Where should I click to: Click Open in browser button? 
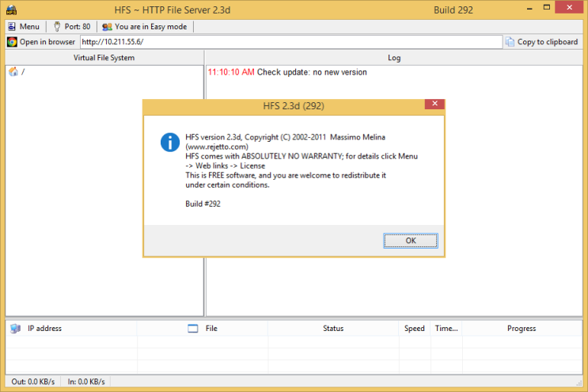41,42
